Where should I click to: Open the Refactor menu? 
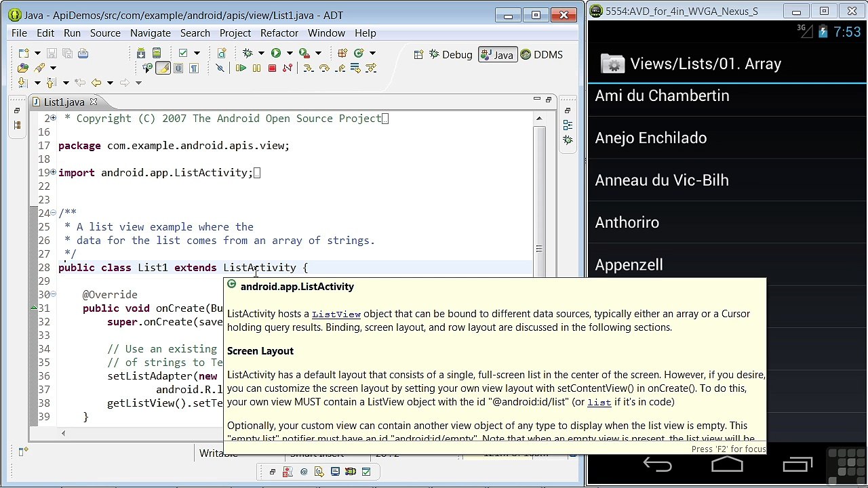pos(279,33)
